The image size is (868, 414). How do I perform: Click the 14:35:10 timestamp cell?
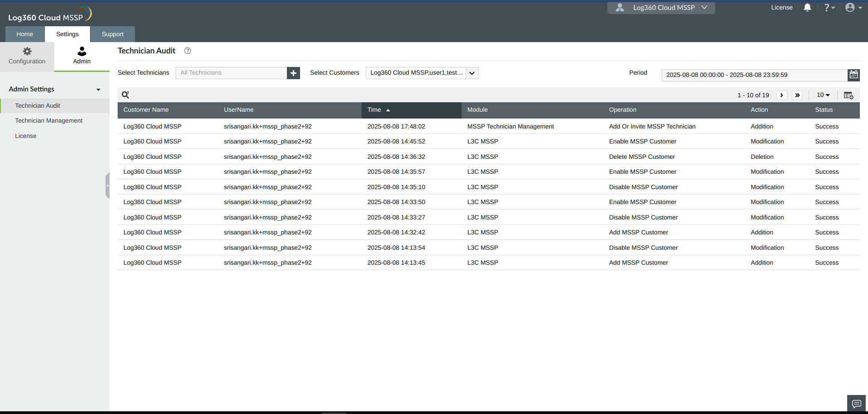click(396, 187)
